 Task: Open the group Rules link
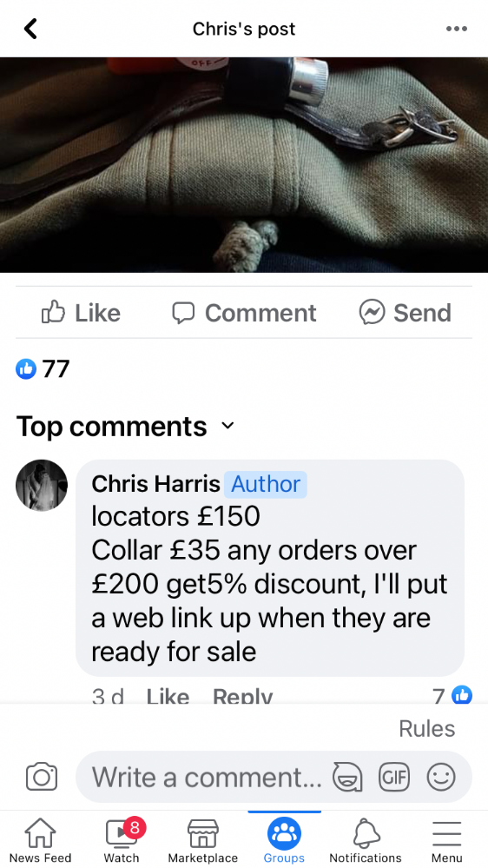coord(426,728)
